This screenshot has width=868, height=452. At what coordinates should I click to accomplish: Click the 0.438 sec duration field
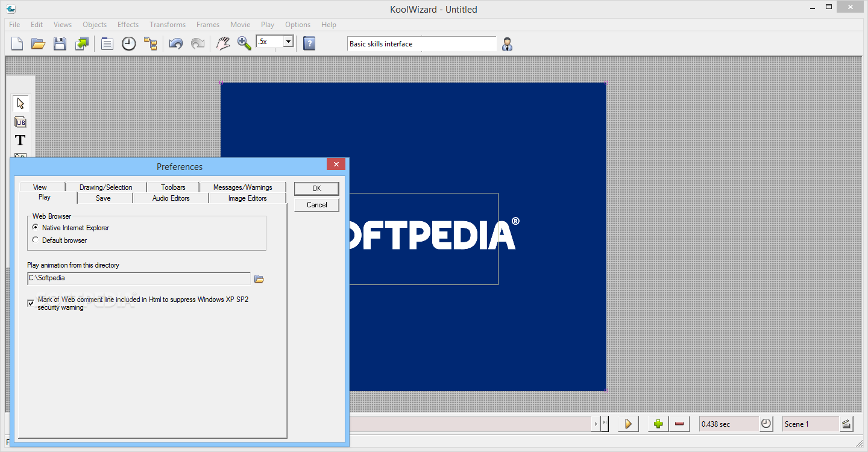729,424
